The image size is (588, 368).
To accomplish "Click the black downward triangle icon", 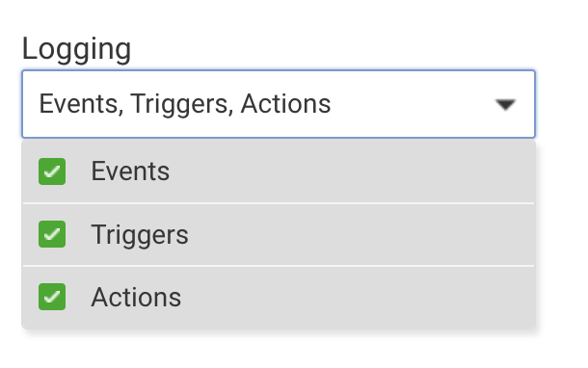I will click(505, 105).
